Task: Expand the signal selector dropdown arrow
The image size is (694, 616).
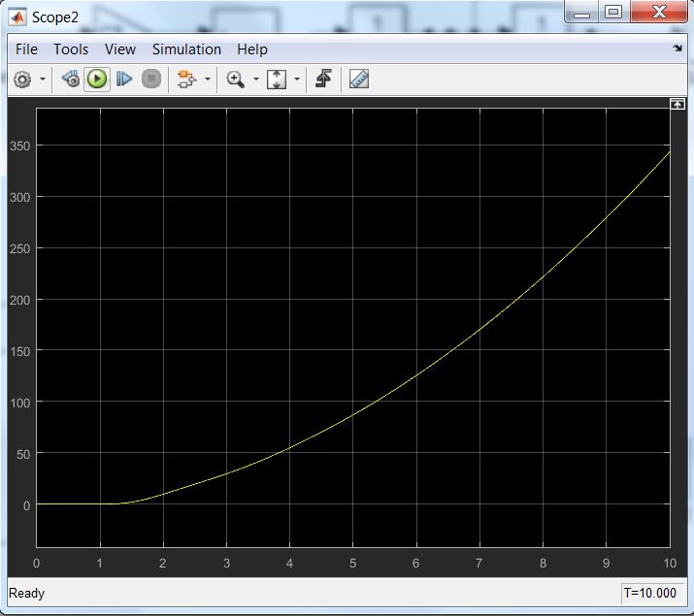Action: pyautogui.click(x=208, y=80)
